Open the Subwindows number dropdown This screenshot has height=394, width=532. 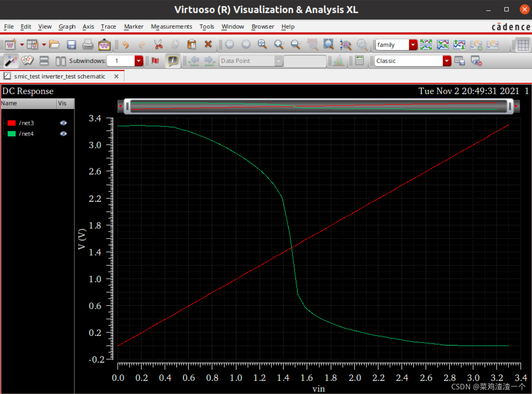(x=138, y=61)
